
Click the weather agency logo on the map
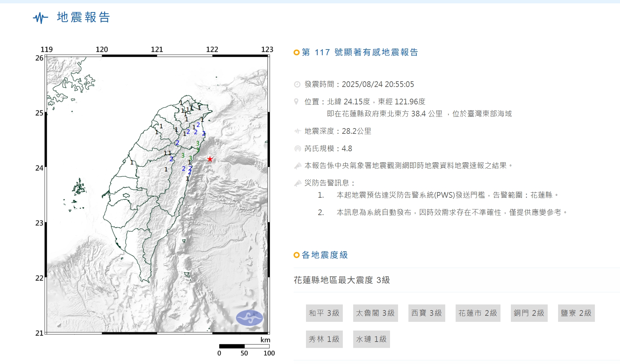249,318
